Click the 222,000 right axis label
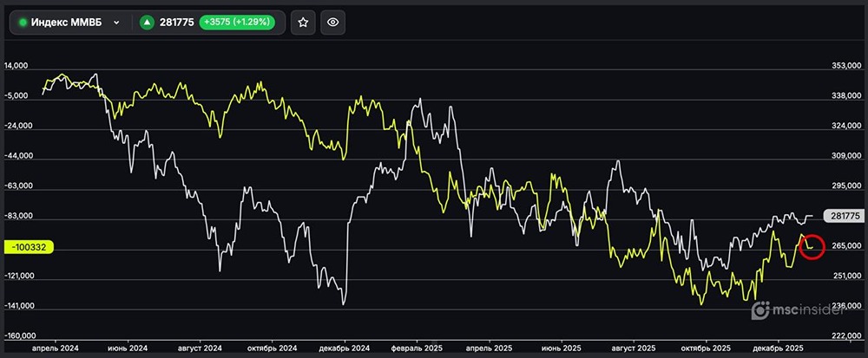868x358 pixels. pos(845,336)
